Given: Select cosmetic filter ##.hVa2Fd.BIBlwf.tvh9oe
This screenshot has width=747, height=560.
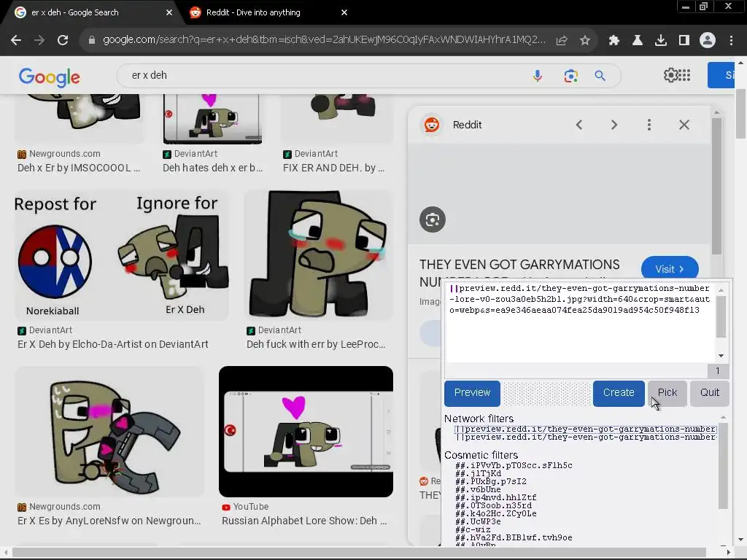Looking at the screenshot, I should click(x=514, y=537).
